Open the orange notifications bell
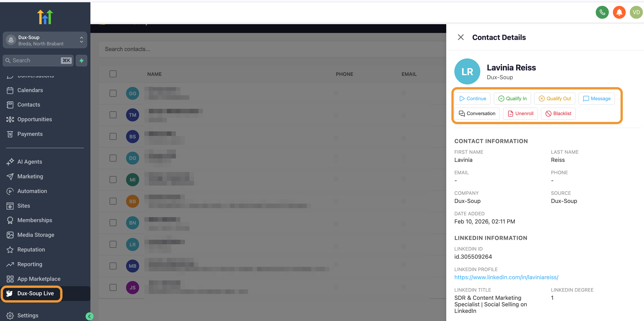Viewport: 644px width, 321px height. (619, 12)
